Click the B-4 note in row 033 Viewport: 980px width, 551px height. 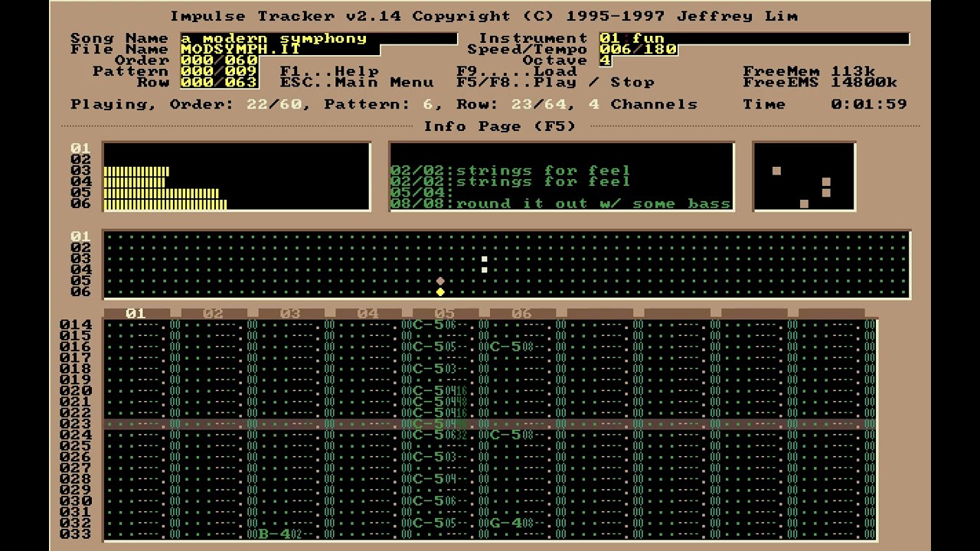pyautogui.click(x=274, y=534)
